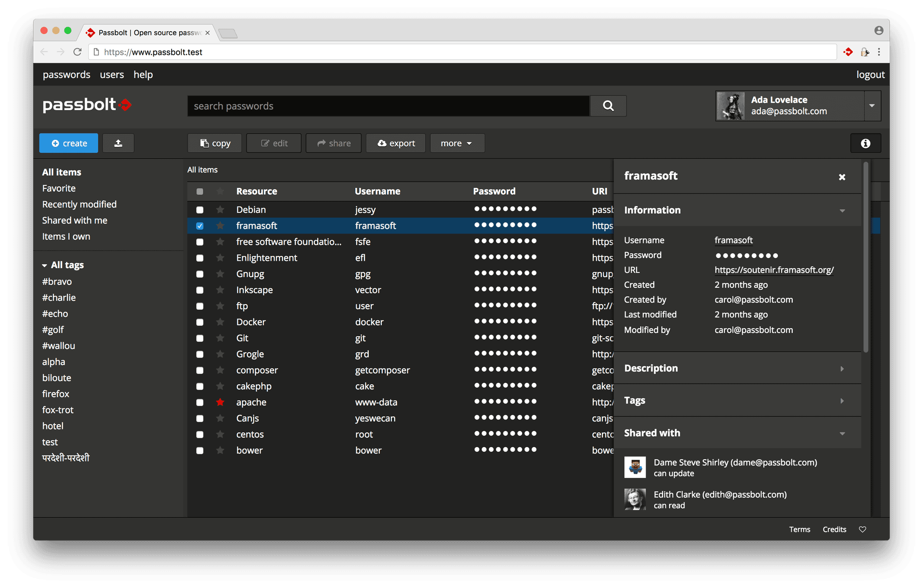Click the export button

pyautogui.click(x=396, y=143)
